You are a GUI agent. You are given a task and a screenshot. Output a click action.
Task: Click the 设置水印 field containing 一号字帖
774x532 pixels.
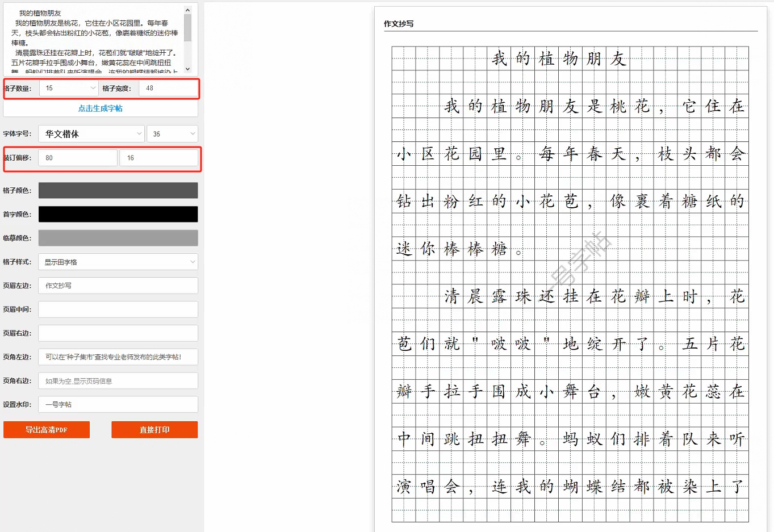(118, 404)
